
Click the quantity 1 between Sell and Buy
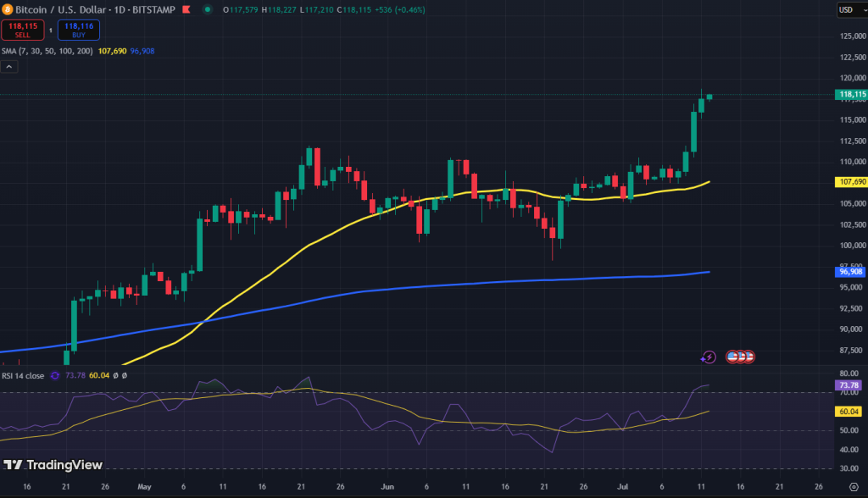[x=51, y=30]
